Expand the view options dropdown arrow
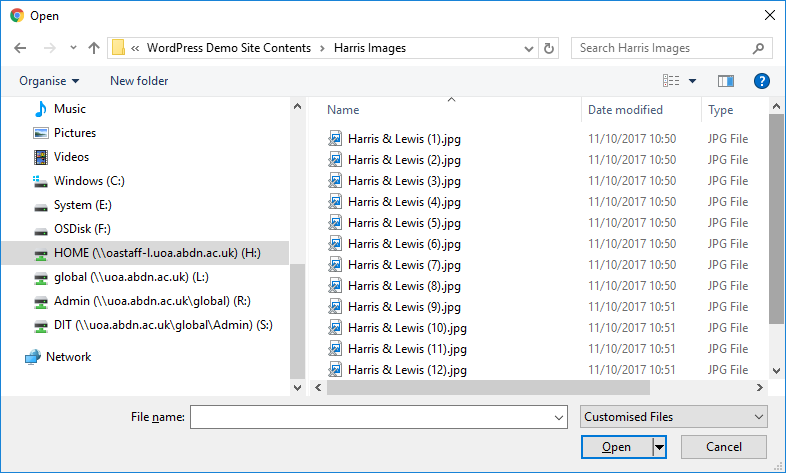Screen dimensions: 786x473 click(692, 81)
